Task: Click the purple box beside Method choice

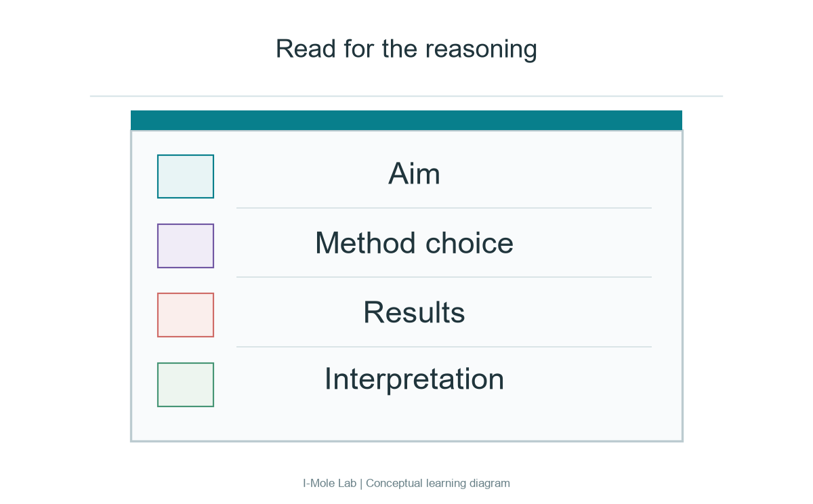Action: [x=186, y=246]
